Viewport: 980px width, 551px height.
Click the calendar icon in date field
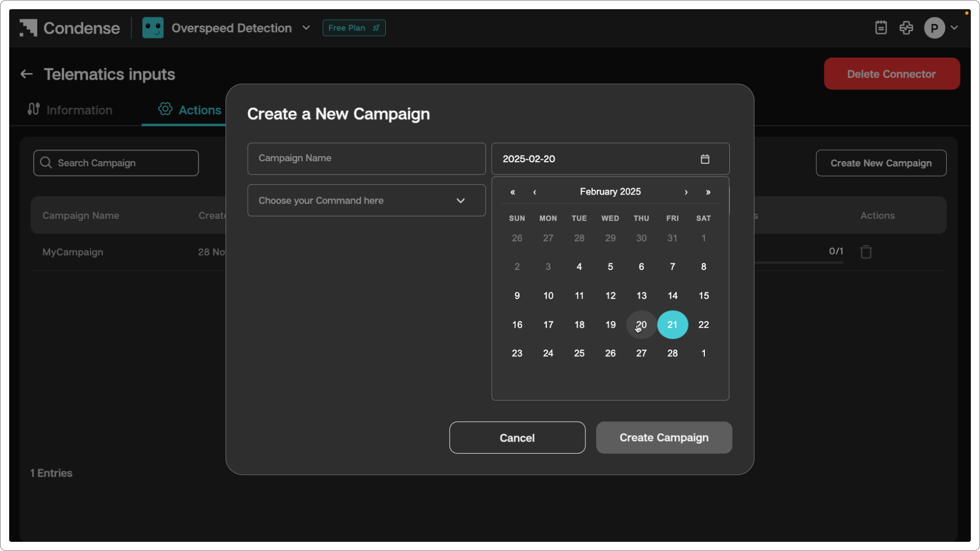click(705, 159)
